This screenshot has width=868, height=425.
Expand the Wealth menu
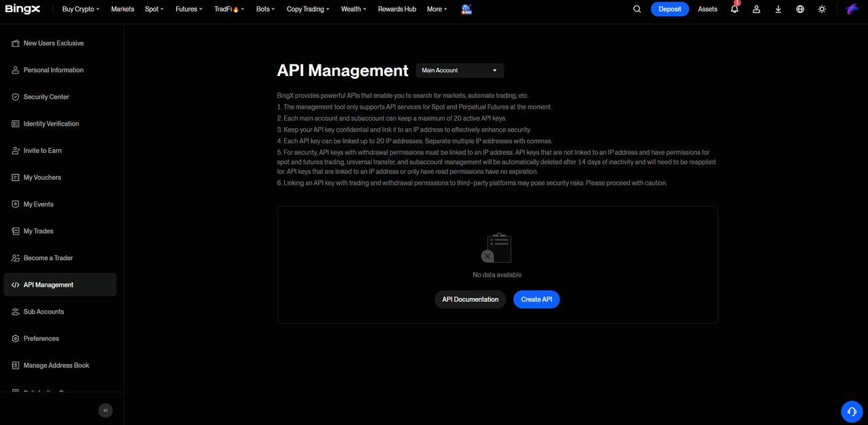[x=353, y=9]
